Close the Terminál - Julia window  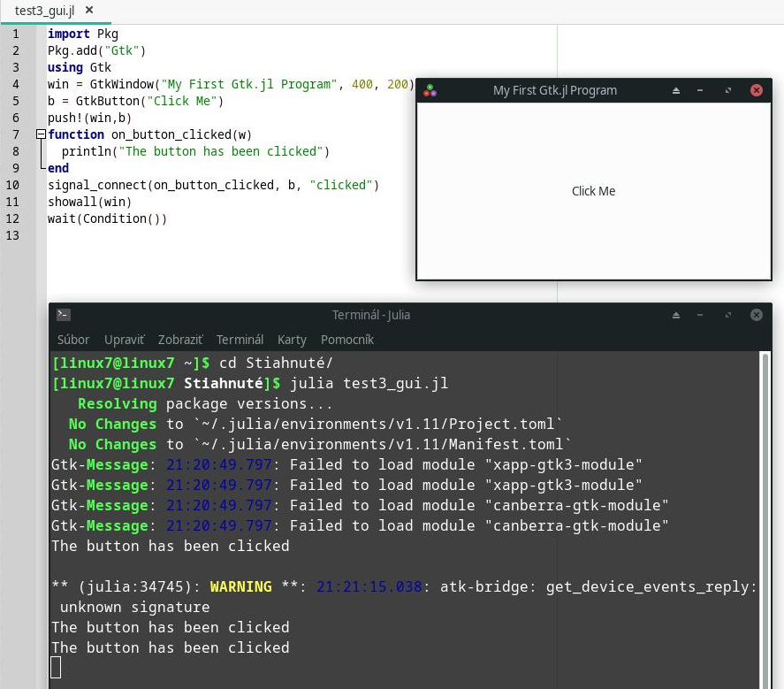click(756, 315)
